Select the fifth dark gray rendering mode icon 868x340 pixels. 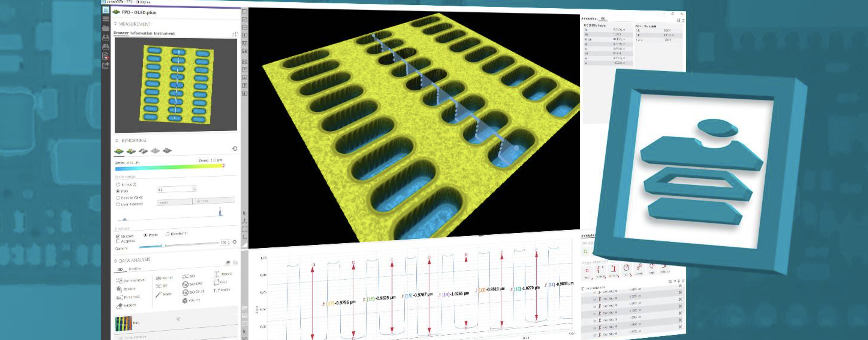click(x=167, y=150)
